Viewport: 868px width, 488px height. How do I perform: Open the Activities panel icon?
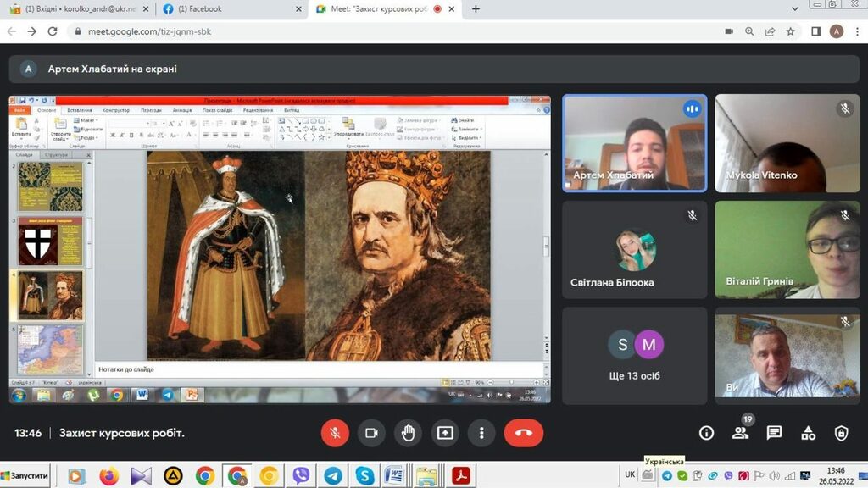coord(808,433)
